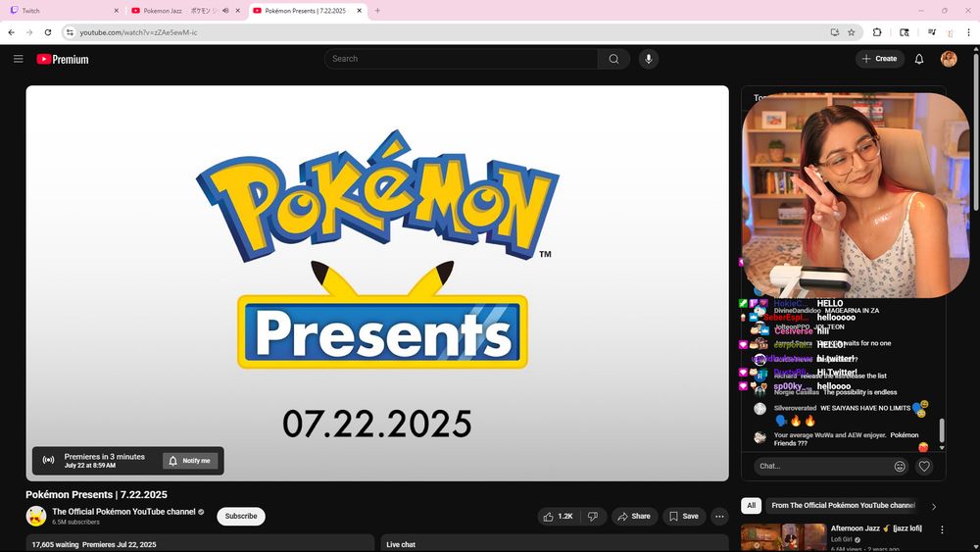The height and width of the screenshot is (552, 980).
Task: Send a heart reaction in chat
Action: [x=924, y=466]
